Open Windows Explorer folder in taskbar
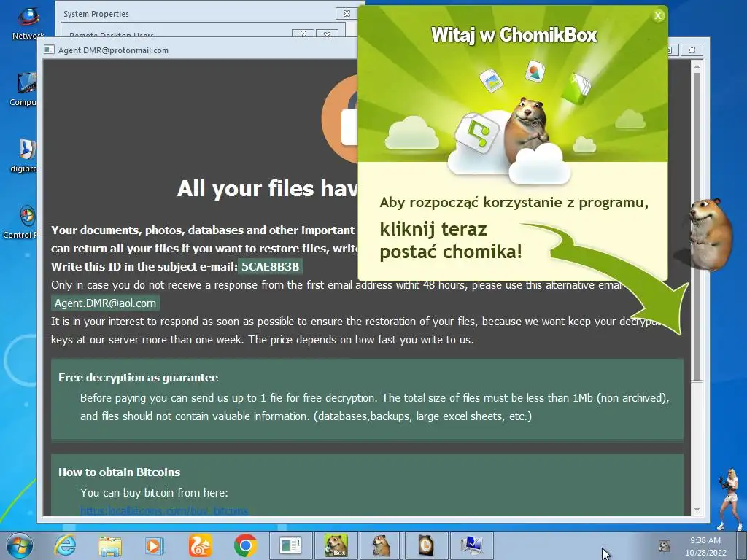The width and height of the screenshot is (747, 560). coord(110,545)
